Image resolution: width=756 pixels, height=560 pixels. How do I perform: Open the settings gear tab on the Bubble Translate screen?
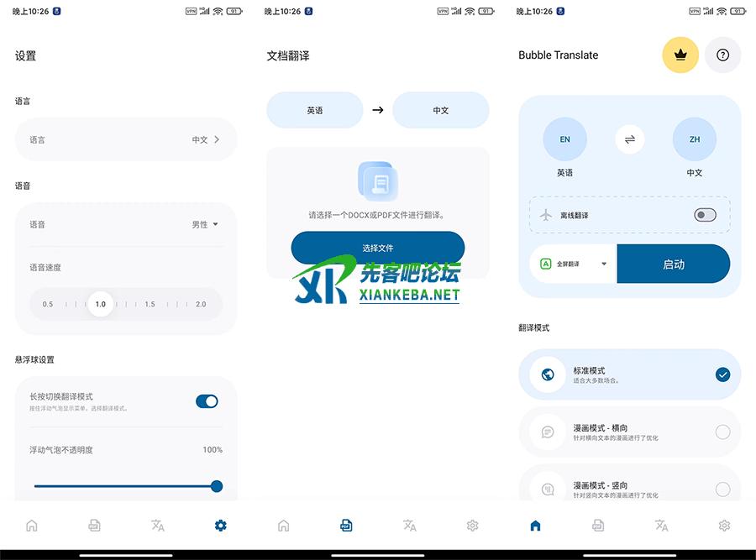click(x=724, y=526)
